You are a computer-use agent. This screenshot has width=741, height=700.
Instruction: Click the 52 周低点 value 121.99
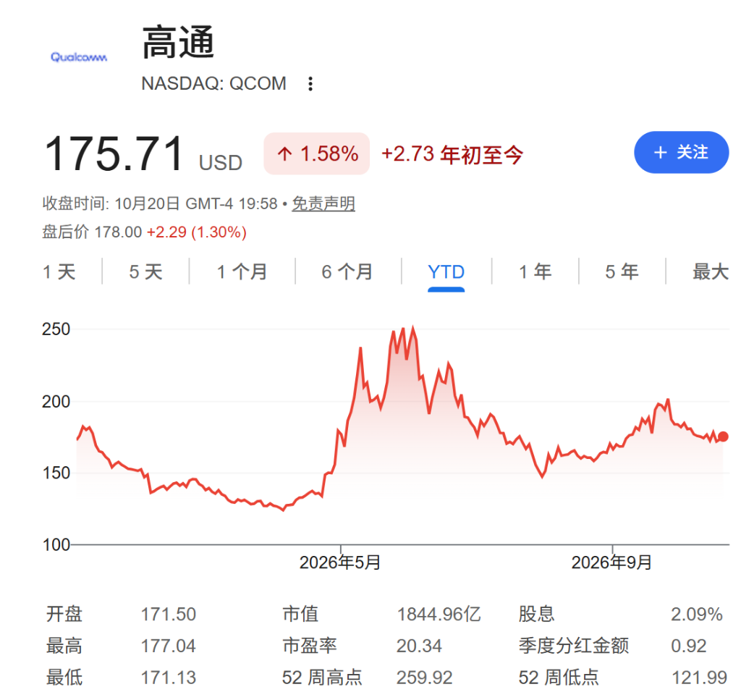coord(699,678)
